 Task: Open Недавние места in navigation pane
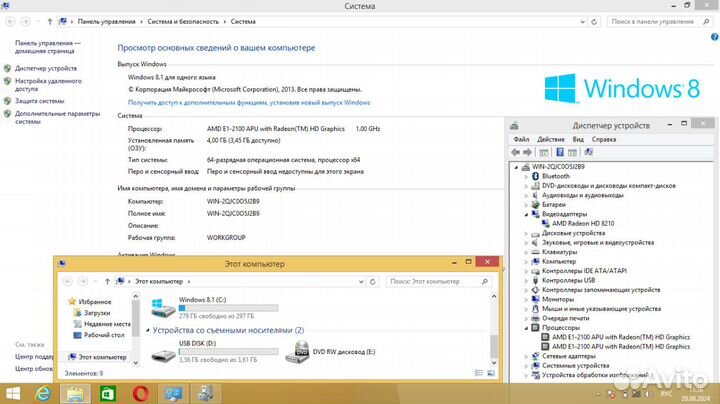click(107, 324)
